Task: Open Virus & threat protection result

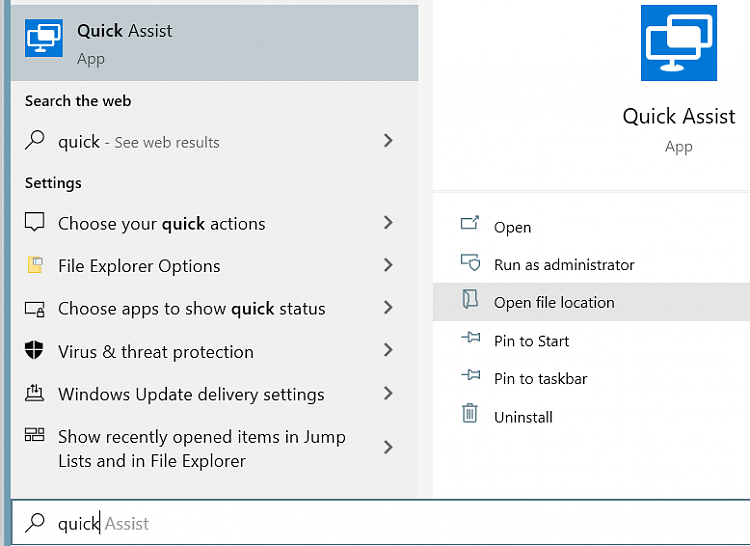Action: [214, 351]
